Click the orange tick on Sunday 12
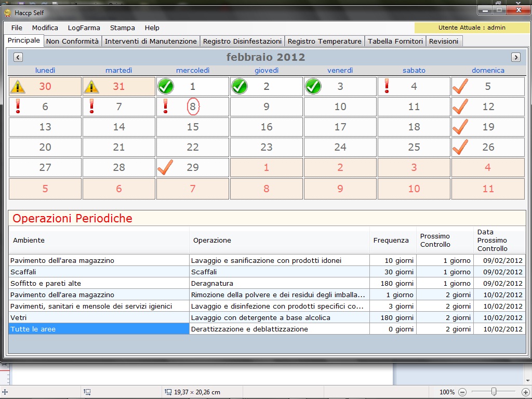The height and width of the screenshot is (399, 532). tap(460, 107)
